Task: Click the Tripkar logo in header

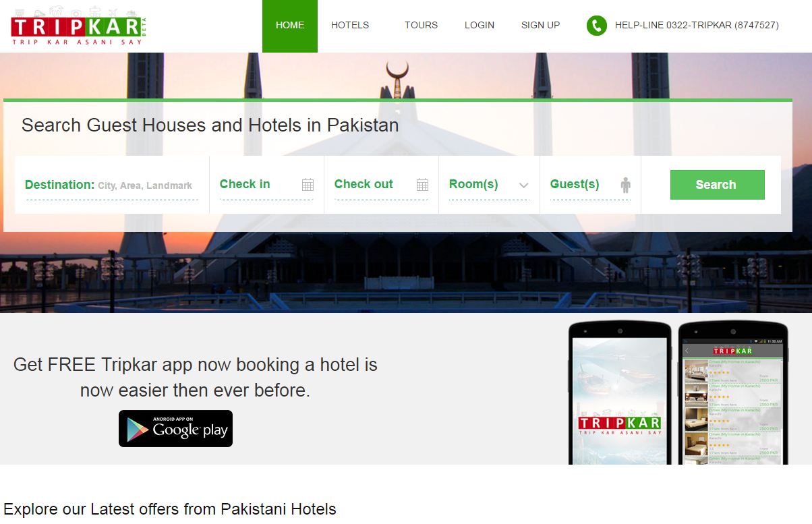Action: (79, 27)
